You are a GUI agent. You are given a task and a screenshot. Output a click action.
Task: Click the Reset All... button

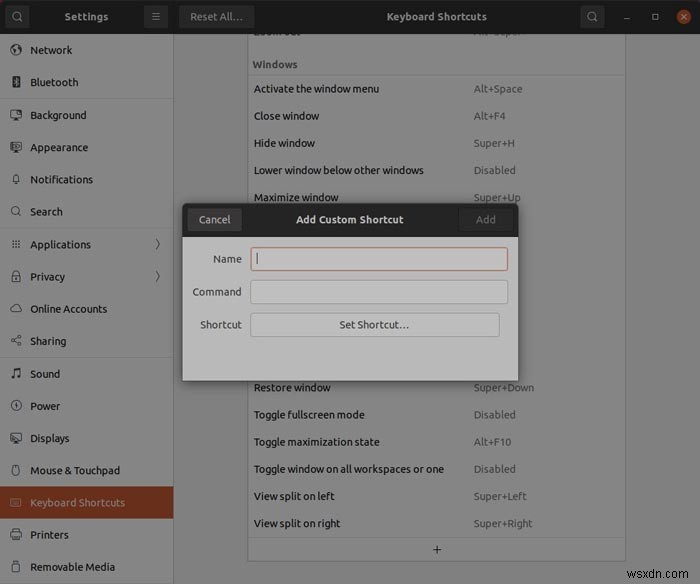click(217, 17)
